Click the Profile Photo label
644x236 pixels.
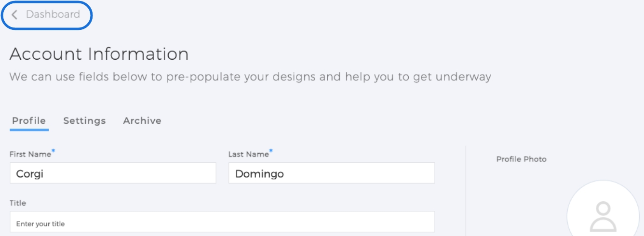click(522, 159)
